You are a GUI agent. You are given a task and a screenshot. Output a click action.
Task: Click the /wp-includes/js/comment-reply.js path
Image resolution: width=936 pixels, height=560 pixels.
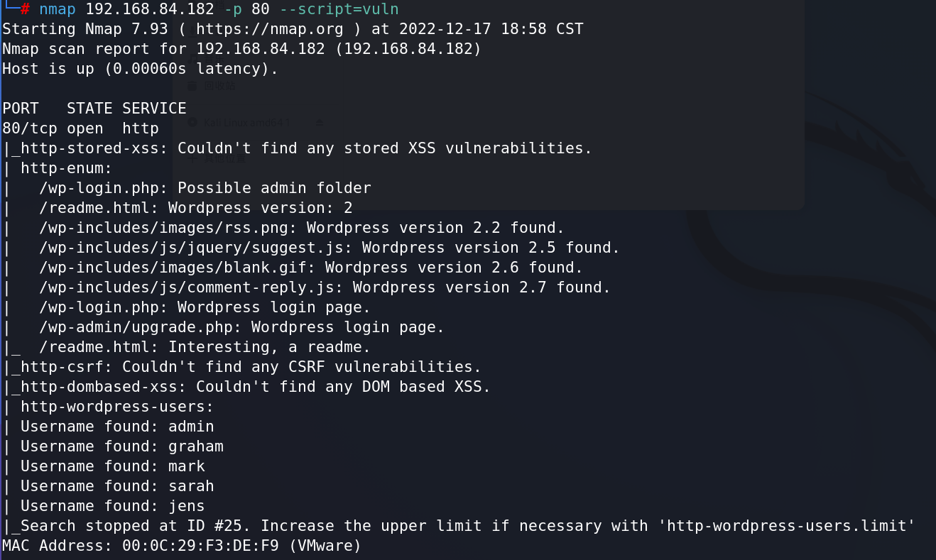coord(191,287)
